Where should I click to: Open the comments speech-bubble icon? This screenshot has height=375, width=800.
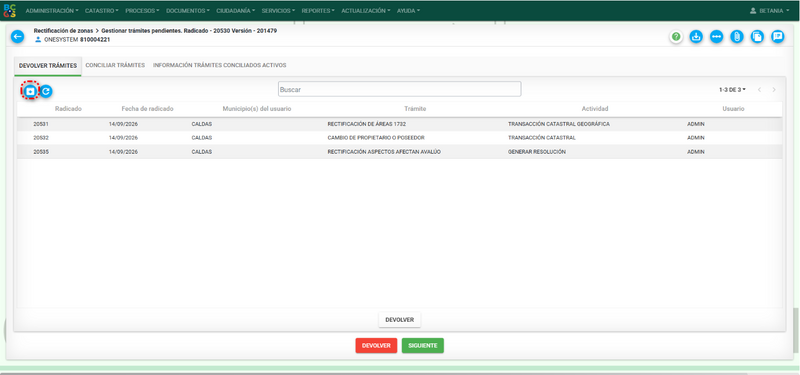point(778,37)
